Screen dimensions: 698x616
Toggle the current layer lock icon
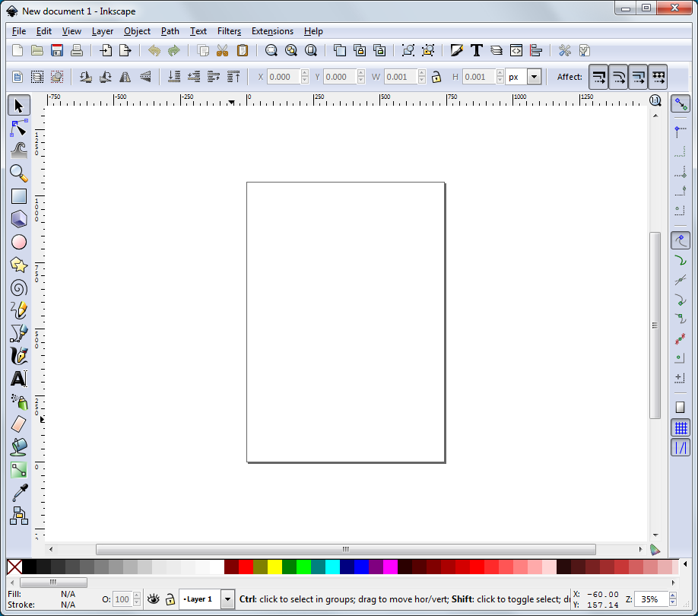click(x=170, y=599)
